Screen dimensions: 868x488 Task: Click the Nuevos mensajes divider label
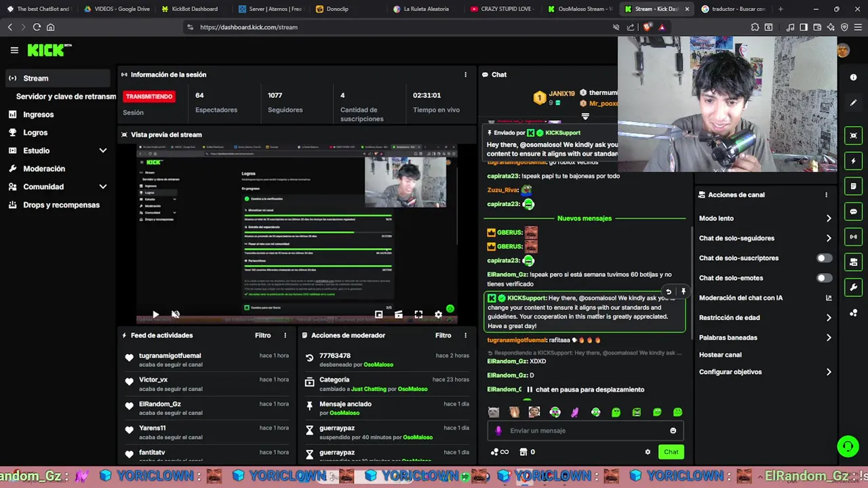pos(585,218)
